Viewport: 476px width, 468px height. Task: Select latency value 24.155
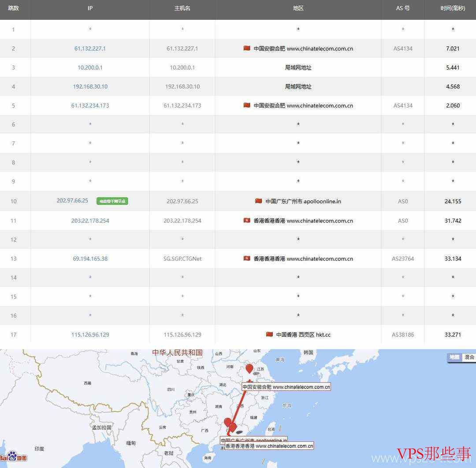453,201
